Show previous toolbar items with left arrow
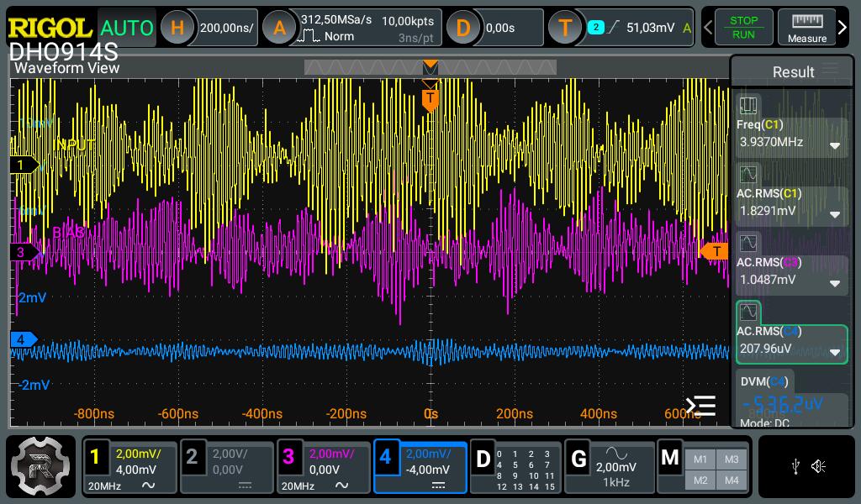Screen dimensions: 861x504 click(708, 28)
